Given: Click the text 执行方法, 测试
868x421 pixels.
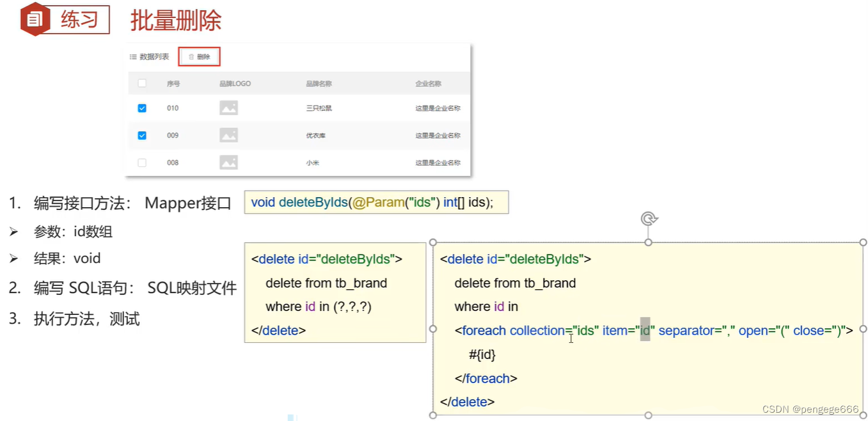Looking at the screenshot, I should pyautogui.click(x=86, y=319).
